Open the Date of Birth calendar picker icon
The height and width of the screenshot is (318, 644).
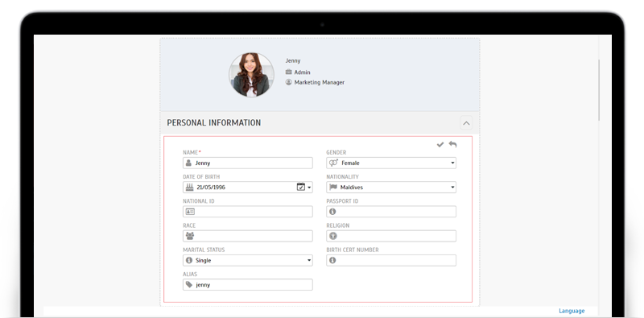(x=301, y=187)
